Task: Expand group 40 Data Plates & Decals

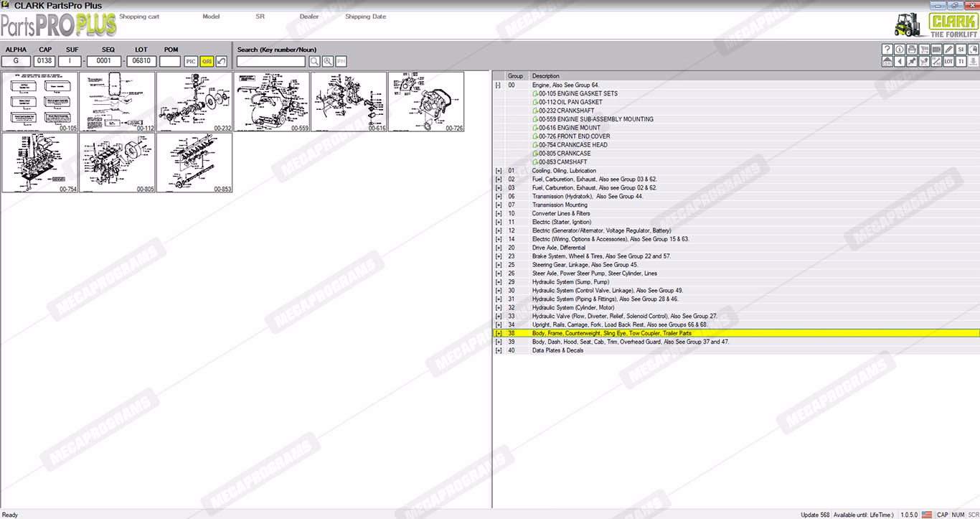Action: [498, 350]
